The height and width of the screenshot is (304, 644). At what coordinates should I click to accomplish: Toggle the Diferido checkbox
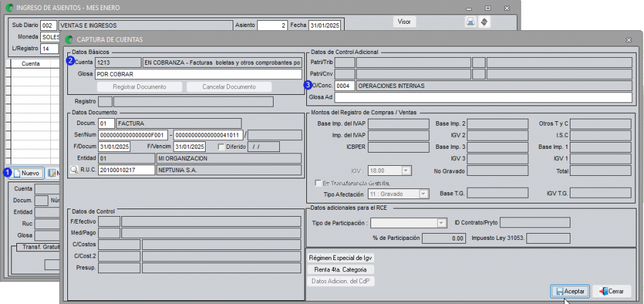pos(221,147)
